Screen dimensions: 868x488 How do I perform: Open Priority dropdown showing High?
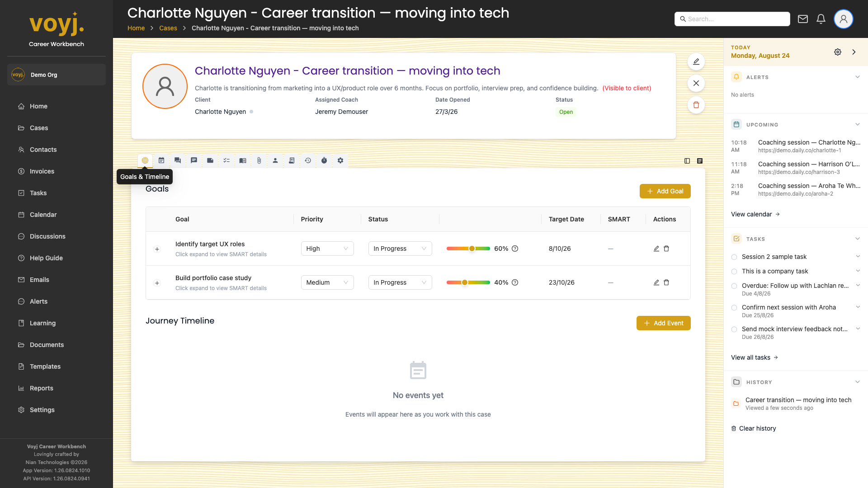tap(327, 249)
